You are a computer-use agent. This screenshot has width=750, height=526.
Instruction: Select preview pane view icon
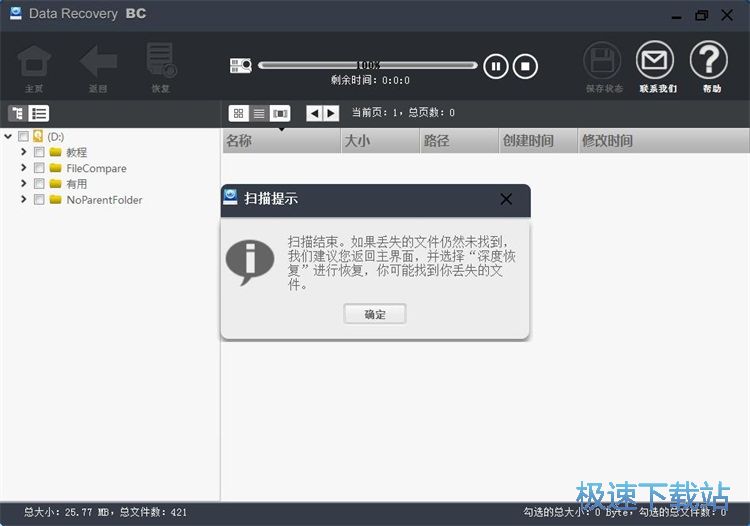(x=280, y=113)
